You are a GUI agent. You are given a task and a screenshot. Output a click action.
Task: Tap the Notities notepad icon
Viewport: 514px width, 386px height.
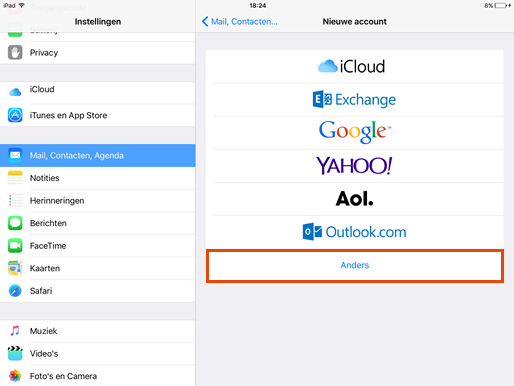pyautogui.click(x=15, y=178)
